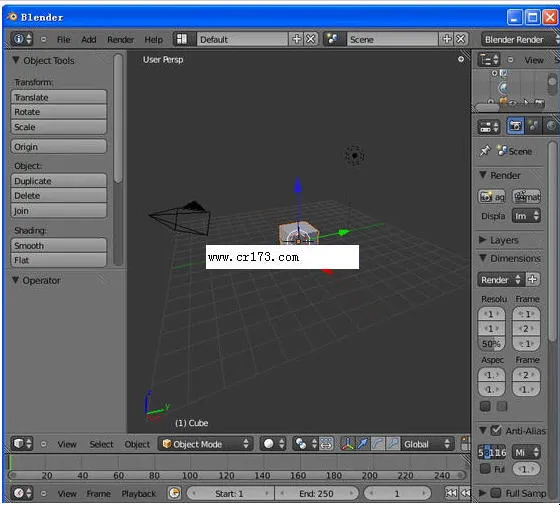This screenshot has width=560, height=505.
Task: Click the Origin button
Action: coord(59,146)
